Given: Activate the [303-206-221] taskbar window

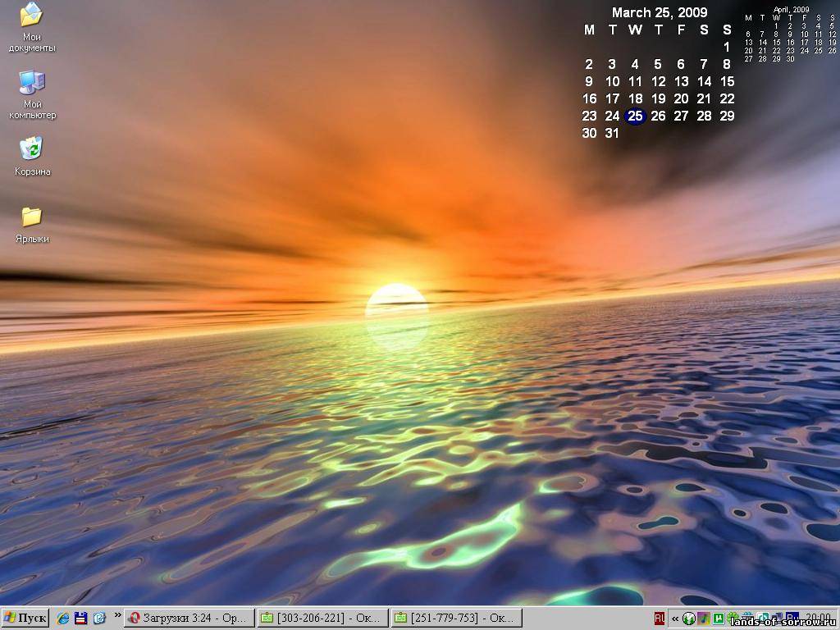Looking at the screenshot, I should tap(322, 619).
